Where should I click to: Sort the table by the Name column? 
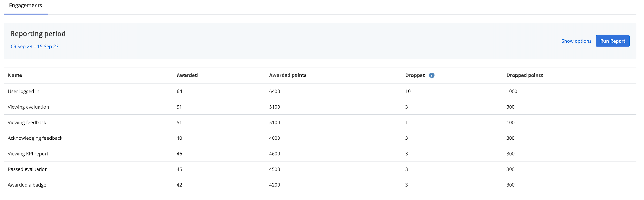pos(15,75)
